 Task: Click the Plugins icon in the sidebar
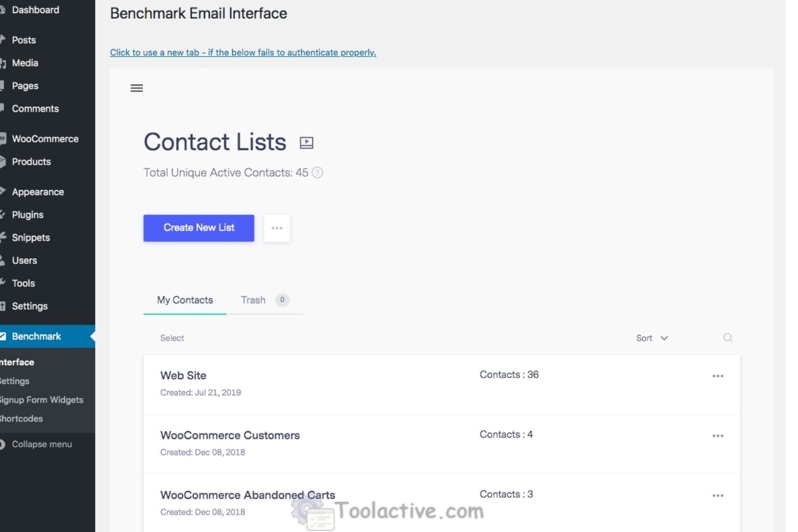click(x=3, y=215)
